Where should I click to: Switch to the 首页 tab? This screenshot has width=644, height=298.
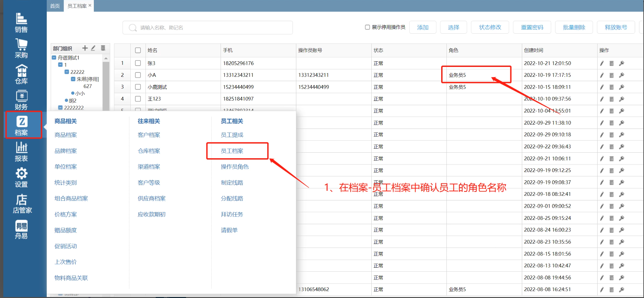click(55, 6)
